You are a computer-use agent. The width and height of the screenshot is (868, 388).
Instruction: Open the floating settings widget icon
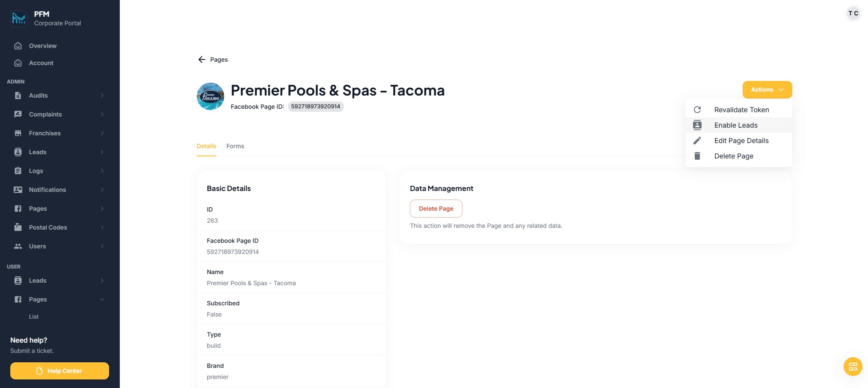853,367
